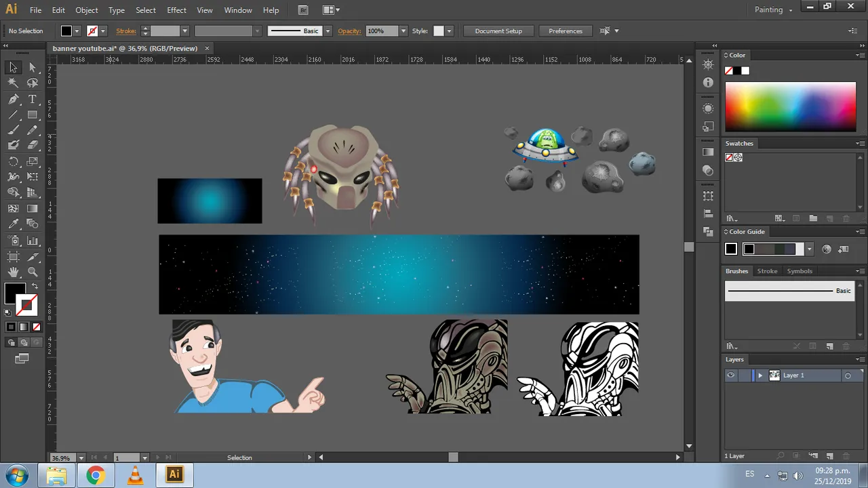Click white swatch in Color panel

coord(745,70)
